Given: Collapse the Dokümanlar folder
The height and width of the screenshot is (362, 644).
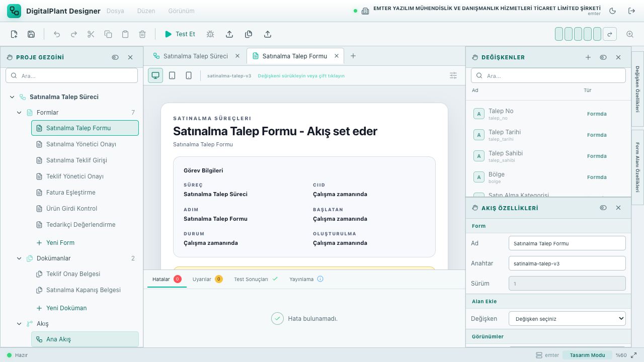Looking at the screenshot, I should 19,258.
